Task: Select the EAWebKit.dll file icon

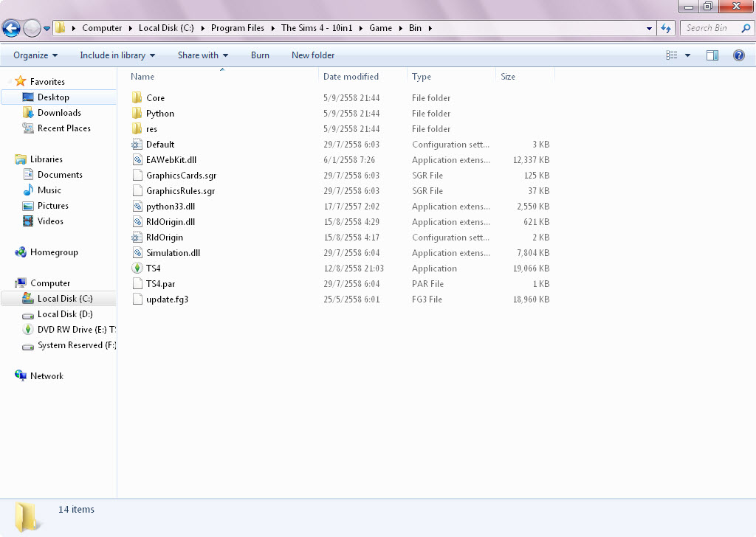Action: (x=137, y=160)
